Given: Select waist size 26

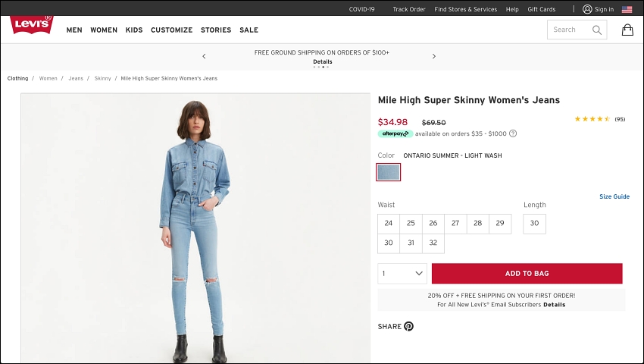Looking at the screenshot, I should (x=433, y=224).
